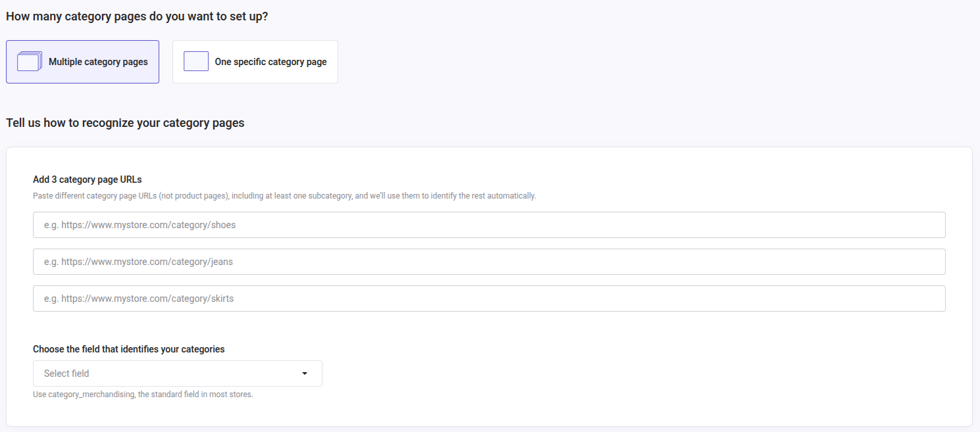
Task: Click the stacked pages icon for multiple categories
Action: 29,62
